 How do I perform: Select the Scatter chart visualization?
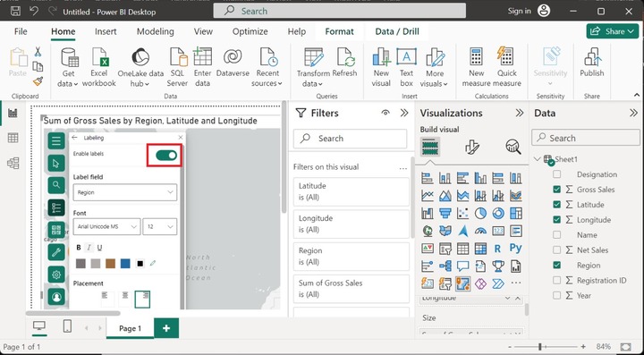462,213
